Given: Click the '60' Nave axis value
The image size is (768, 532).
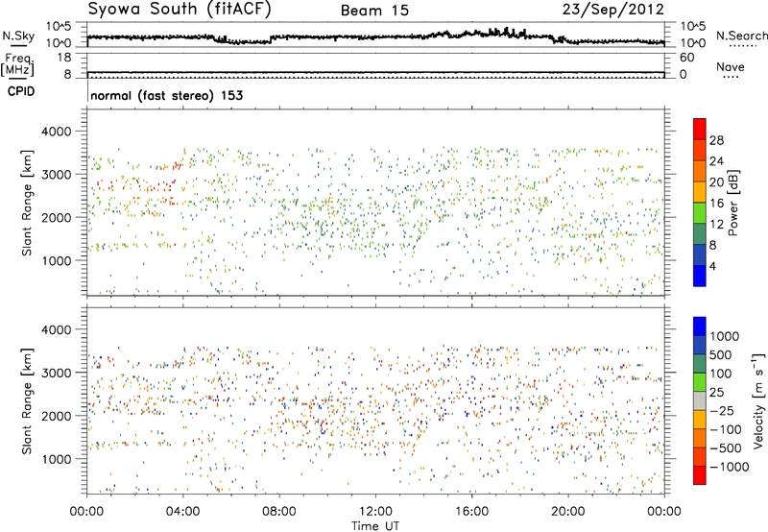Looking at the screenshot, I should pos(686,58).
